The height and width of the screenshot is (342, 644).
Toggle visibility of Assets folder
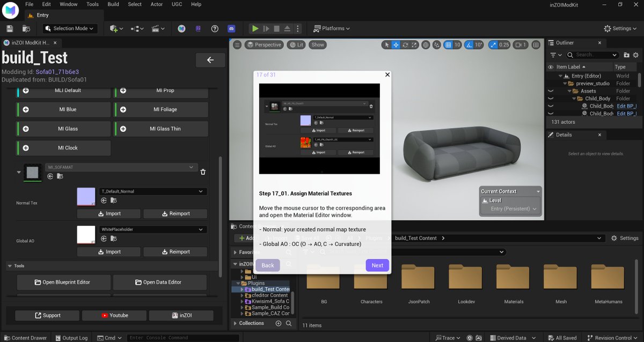[551, 91]
